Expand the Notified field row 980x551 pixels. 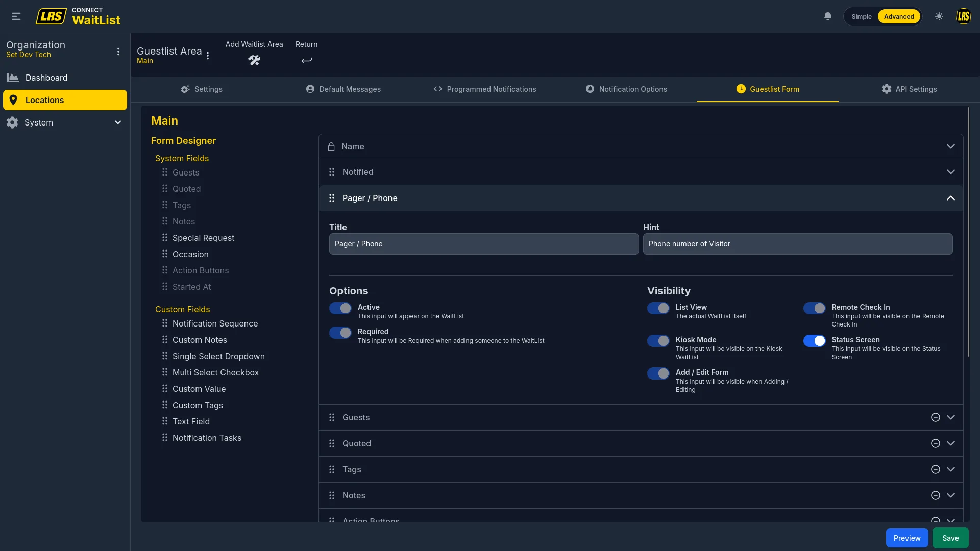[x=950, y=172]
